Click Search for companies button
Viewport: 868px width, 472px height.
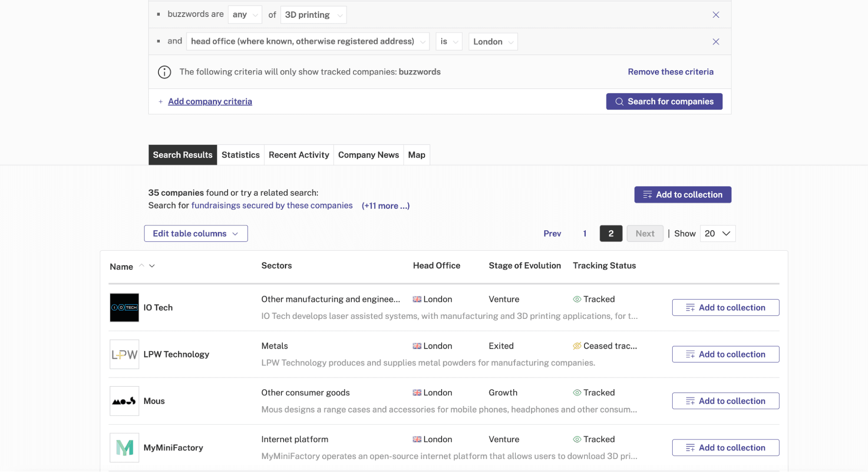click(x=664, y=102)
